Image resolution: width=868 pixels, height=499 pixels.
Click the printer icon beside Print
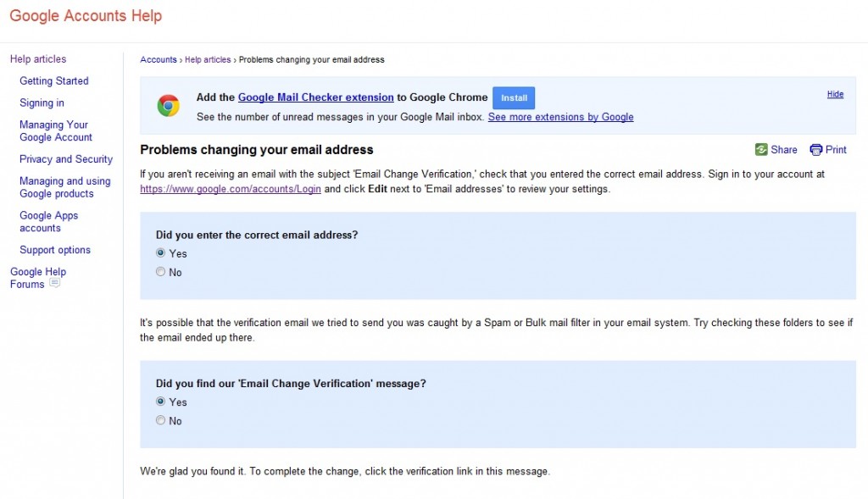click(x=816, y=150)
